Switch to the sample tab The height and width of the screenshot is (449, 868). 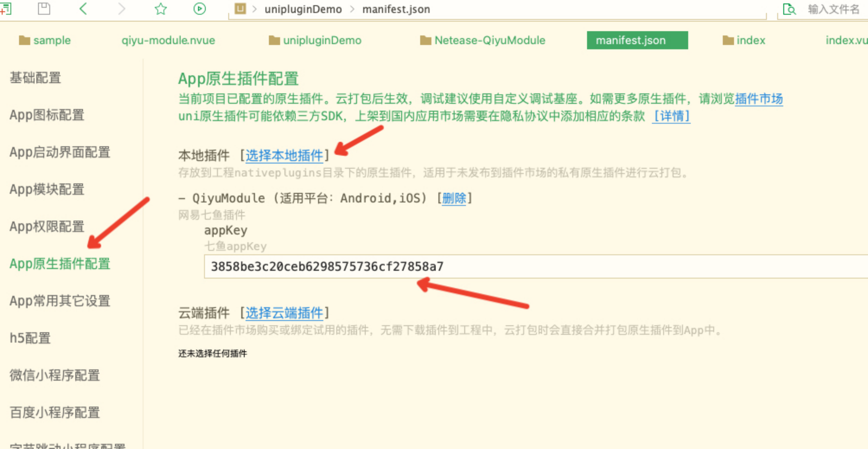click(x=45, y=40)
